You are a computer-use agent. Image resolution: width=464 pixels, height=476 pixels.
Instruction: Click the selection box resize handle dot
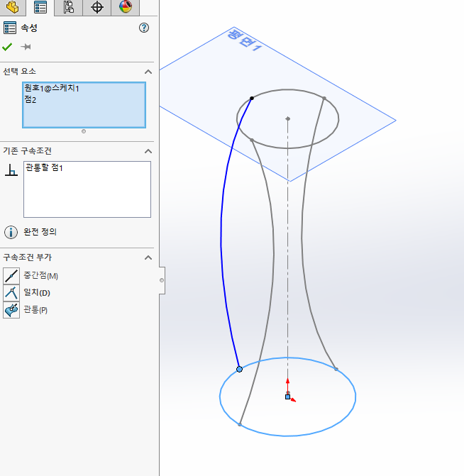pos(84,131)
